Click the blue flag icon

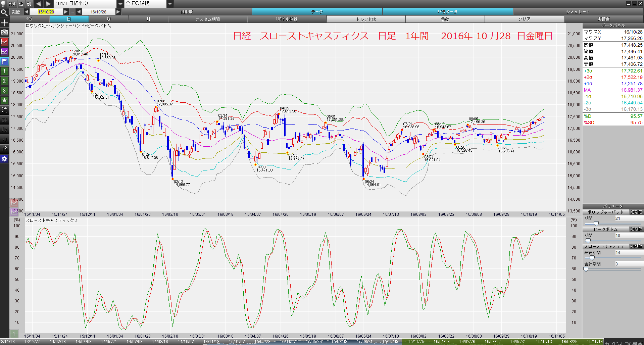click(x=4, y=61)
